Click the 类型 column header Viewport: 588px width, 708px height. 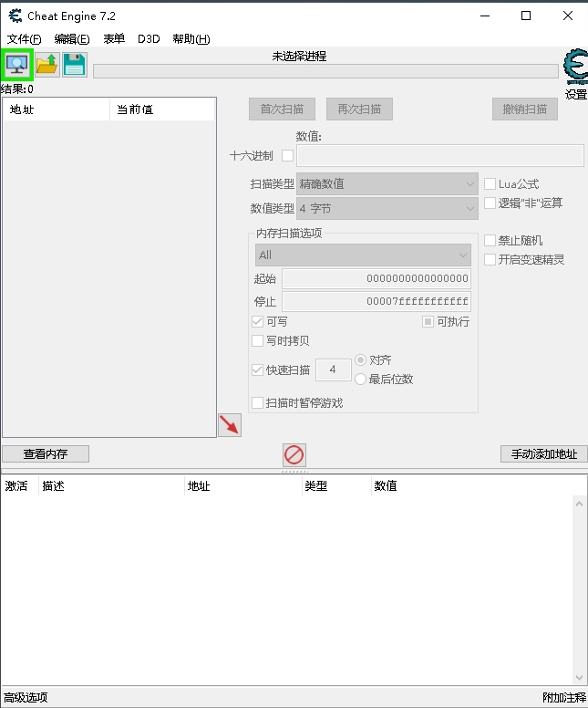[336, 486]
